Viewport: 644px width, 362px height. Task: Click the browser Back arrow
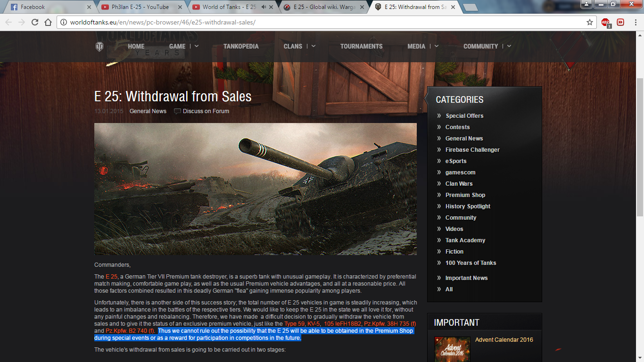[x=8, y=22]
